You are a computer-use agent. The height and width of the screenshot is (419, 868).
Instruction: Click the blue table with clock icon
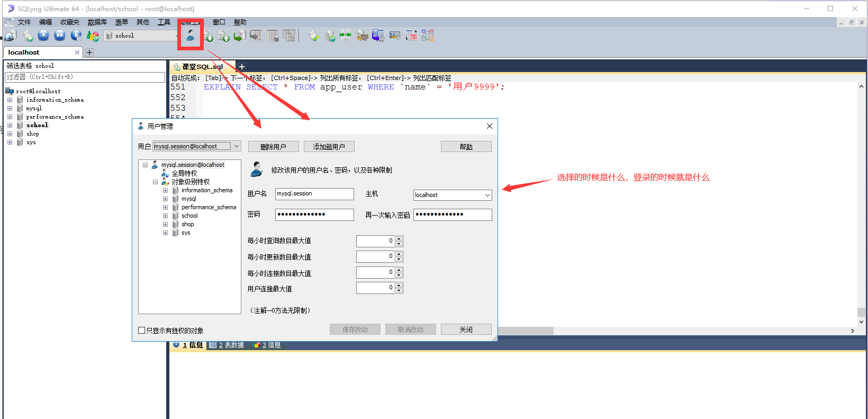point(378,35)
